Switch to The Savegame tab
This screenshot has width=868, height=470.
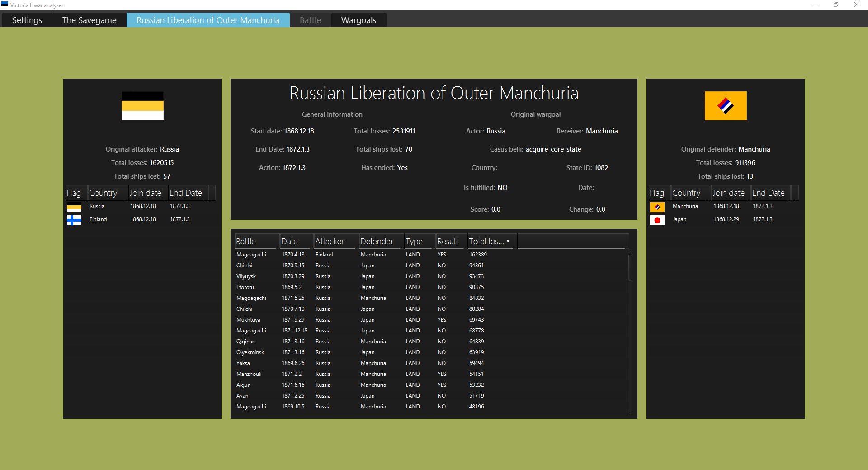pyautogui.click(x=89, y=20)
